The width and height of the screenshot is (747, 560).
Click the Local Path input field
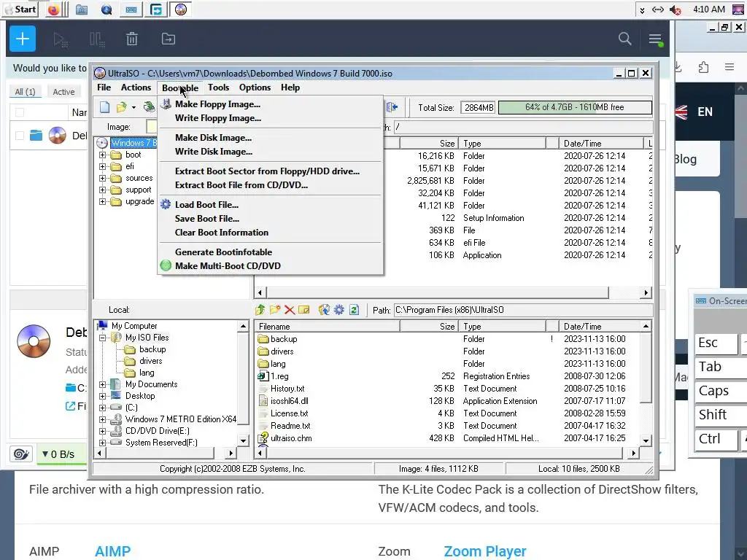(523, 310)
